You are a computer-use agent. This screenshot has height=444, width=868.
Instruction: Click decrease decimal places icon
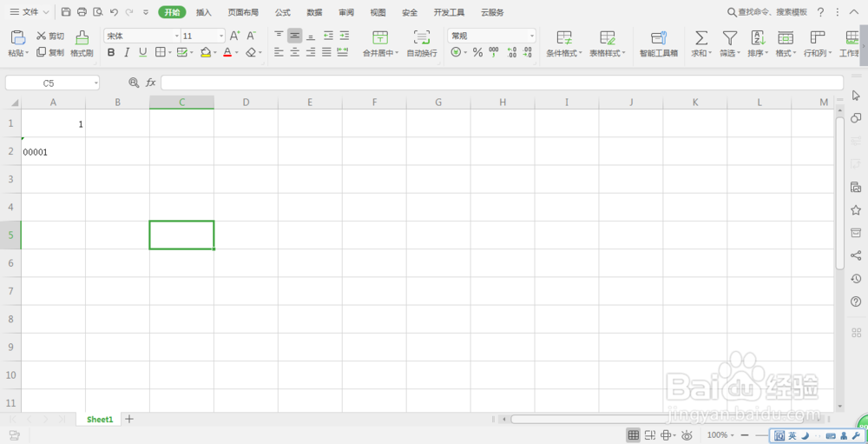click(x=527, y=53)
